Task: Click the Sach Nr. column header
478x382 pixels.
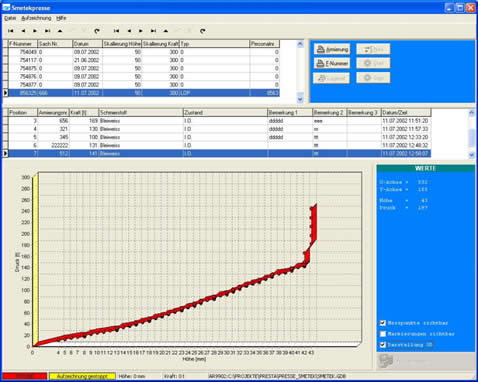Action: [55, 44]
